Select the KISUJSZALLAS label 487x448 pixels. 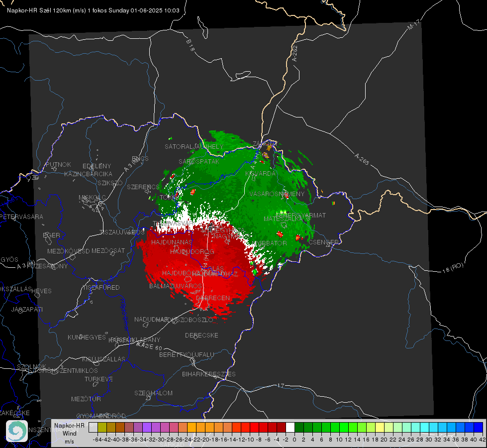click(x=103, y=359)
